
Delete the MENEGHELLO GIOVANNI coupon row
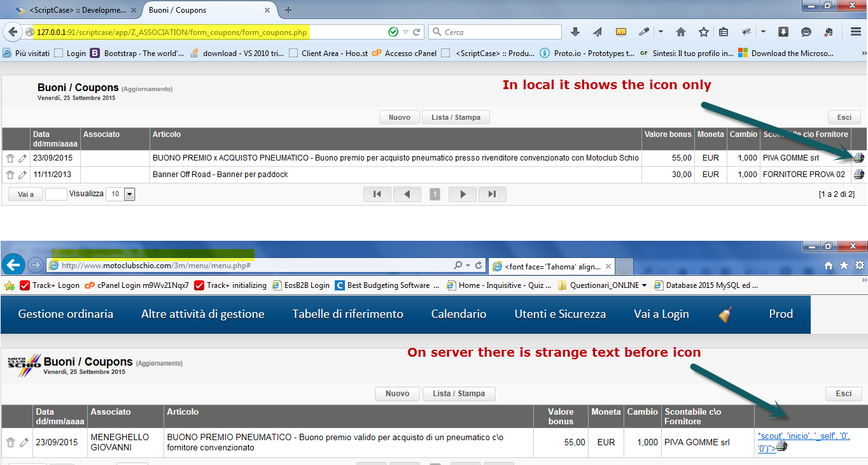(x=11, y=442)
